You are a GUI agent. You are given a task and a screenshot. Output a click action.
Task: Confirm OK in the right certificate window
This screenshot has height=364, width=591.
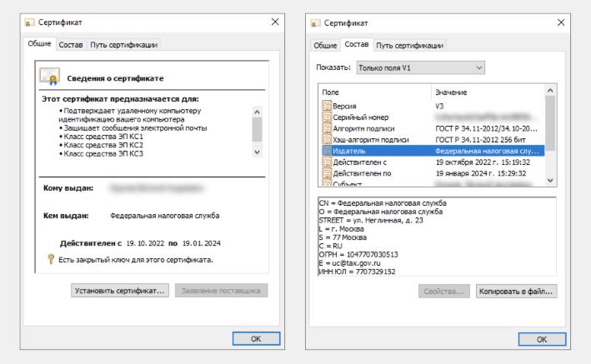(x=542, y=339)
